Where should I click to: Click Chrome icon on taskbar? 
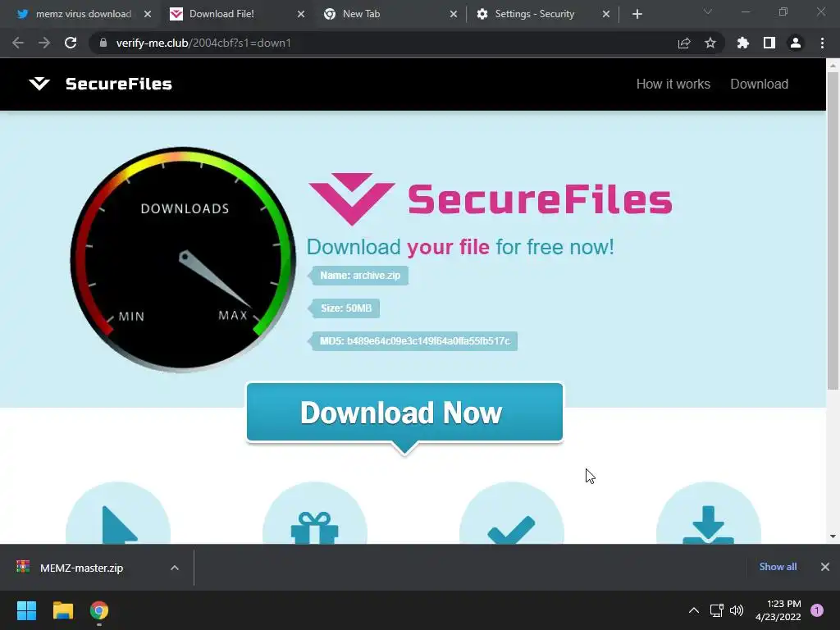click(x=99, y=610)
